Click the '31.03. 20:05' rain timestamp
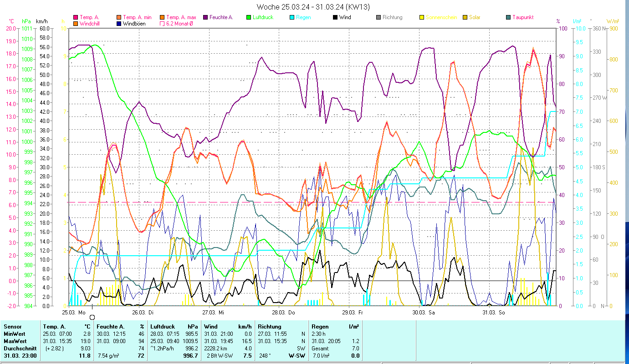The height and width of the screenshot is (364, 629). 327,341
